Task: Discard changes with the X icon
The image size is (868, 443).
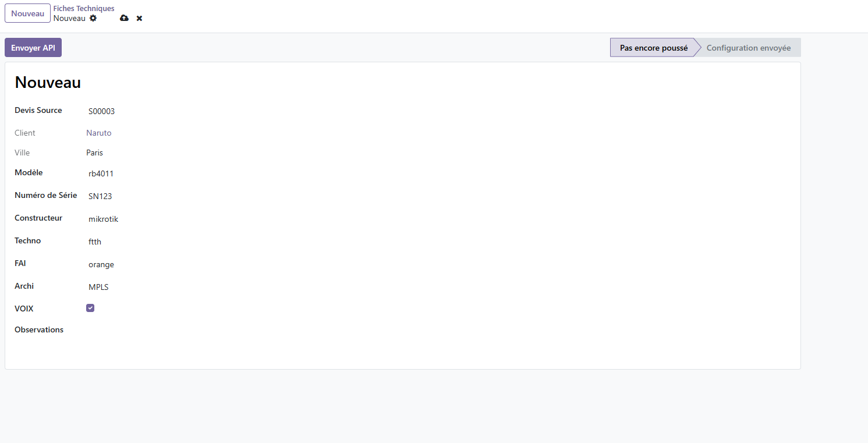Action: [139, 18]
